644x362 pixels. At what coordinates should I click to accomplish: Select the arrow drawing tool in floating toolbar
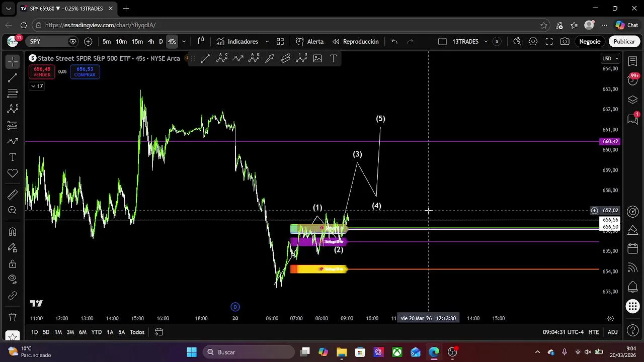tap(270, 58)
